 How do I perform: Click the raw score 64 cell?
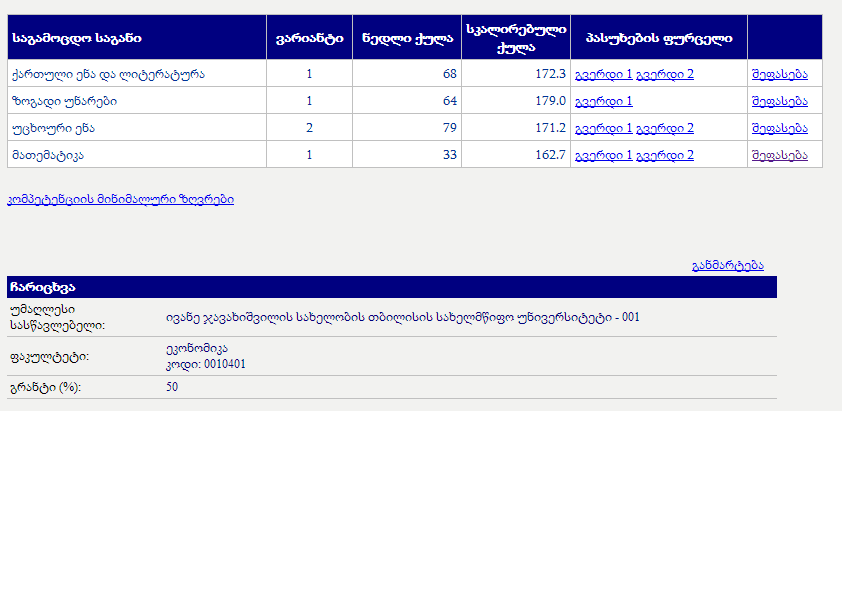click(x=407, y=100)
